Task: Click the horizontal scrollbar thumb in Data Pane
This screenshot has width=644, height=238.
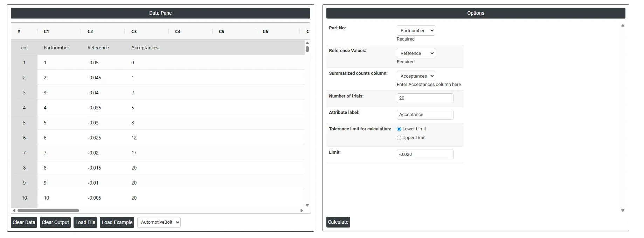Action: 48,210
